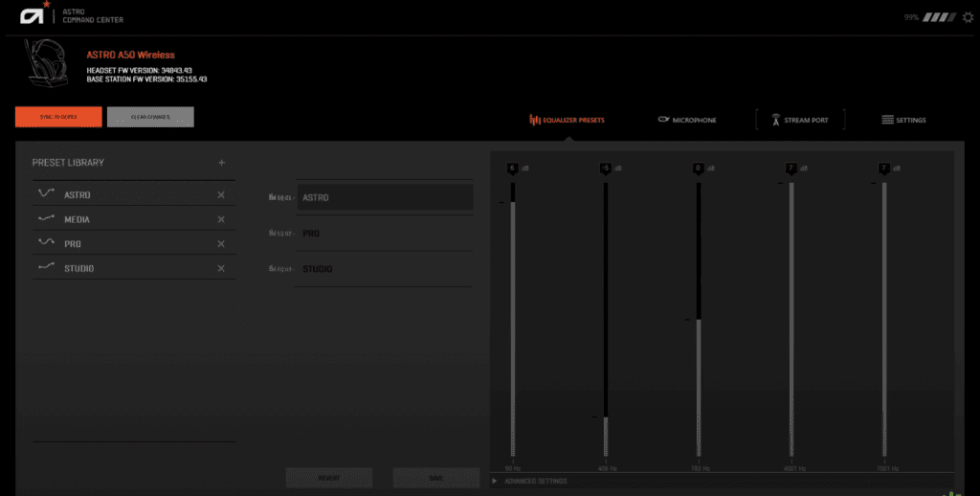Click the PRO preset curve icon
Screen dimensions: 980x496
[46, 242]
